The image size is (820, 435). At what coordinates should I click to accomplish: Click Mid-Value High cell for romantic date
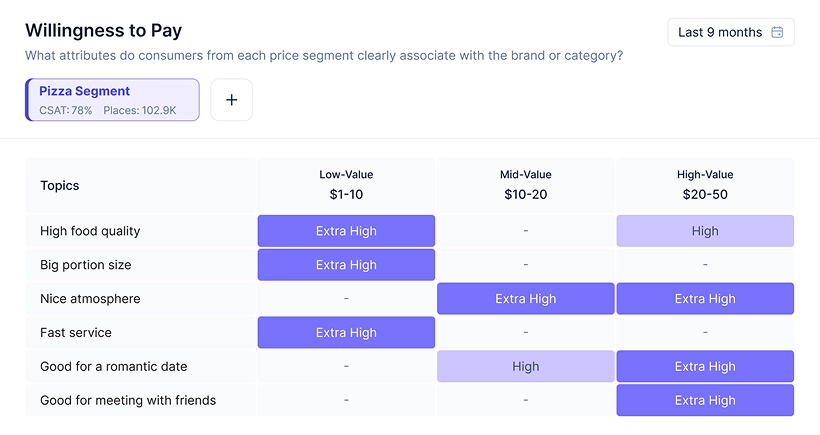(x=525, y=367)
